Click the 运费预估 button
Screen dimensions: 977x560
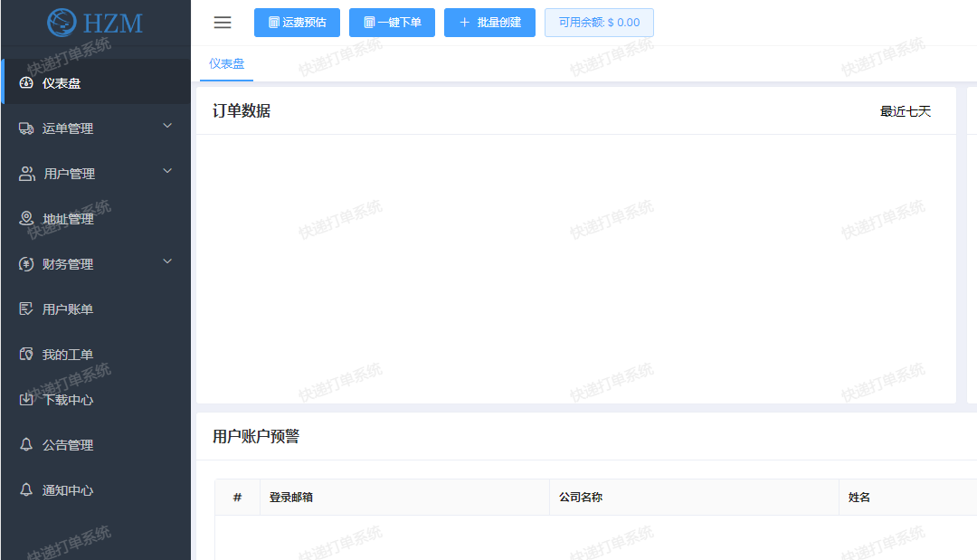(x=297, y=23)
